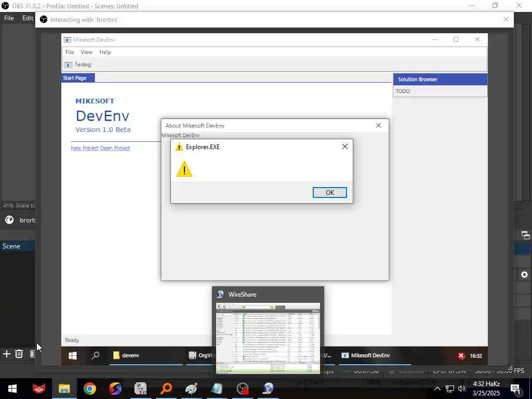
Task: Open the OBS File menu
Action: pos(9,18)
